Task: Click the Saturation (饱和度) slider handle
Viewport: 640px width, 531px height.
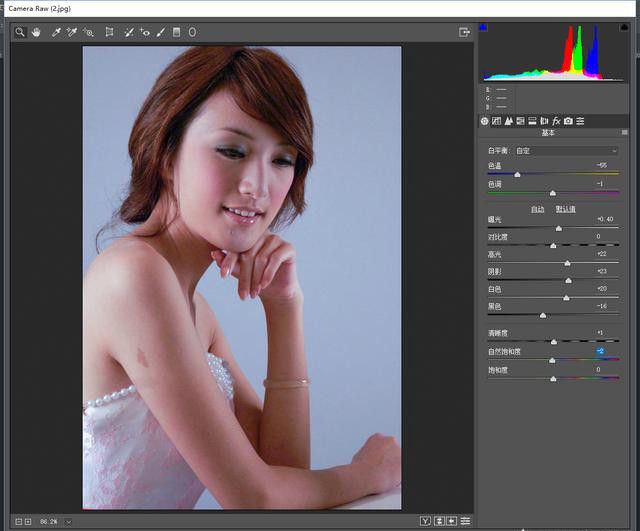Action: (553, 379)
